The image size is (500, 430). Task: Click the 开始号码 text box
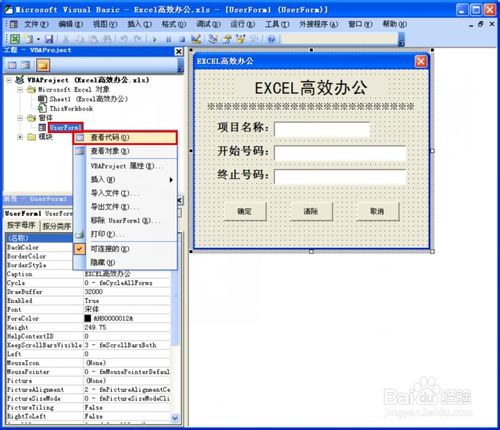tap(340, 153)
